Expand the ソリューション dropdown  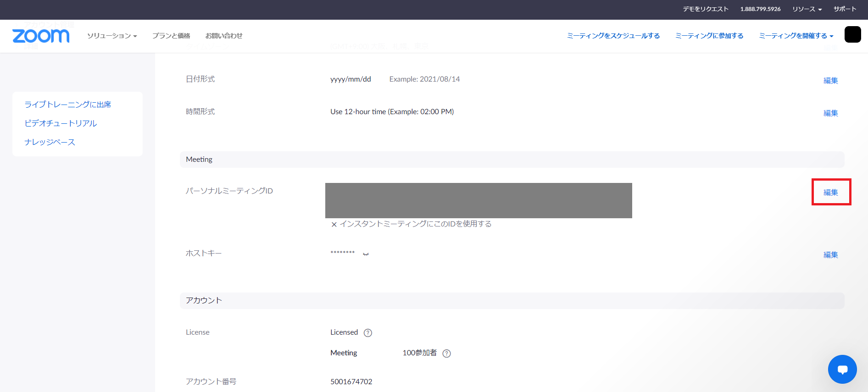coord(112,36)
